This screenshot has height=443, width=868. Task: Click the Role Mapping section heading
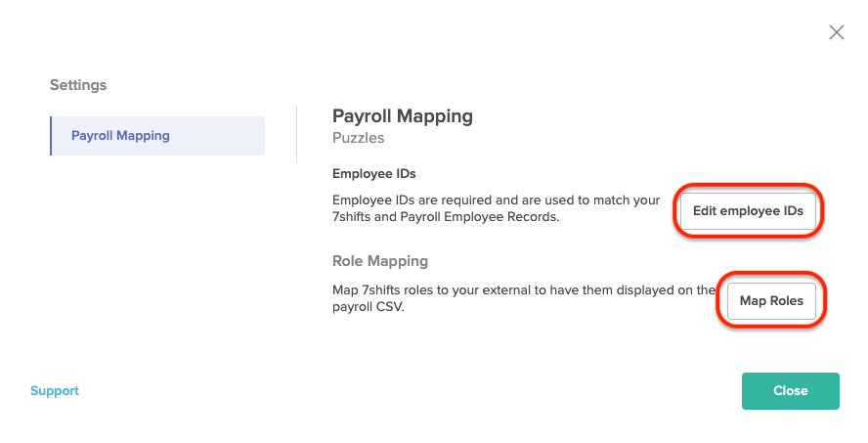pos(379,261)
